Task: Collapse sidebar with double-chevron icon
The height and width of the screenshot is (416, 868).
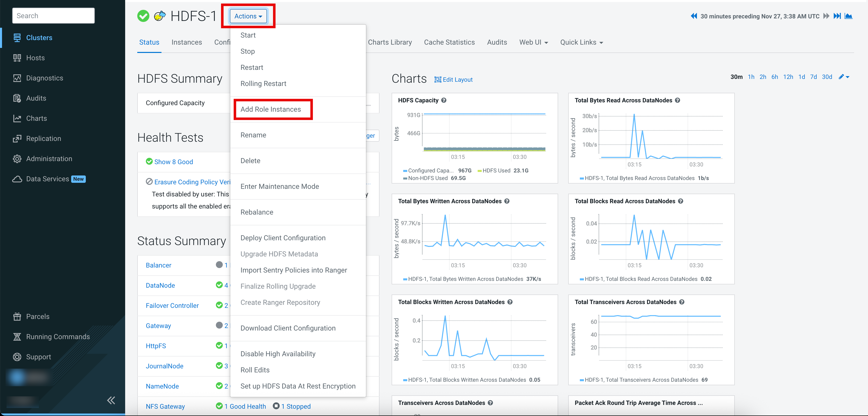Action: pyautogui.click(x=111, y=400)
